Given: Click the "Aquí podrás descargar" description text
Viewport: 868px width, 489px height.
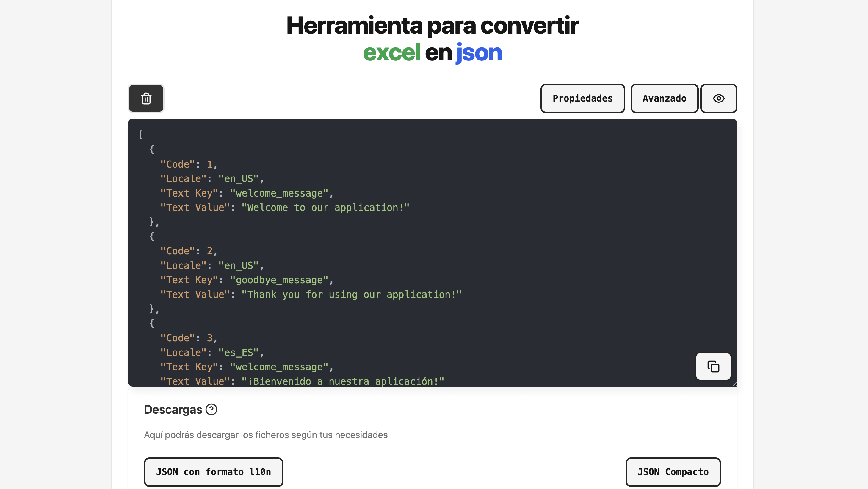Looking at the screenshot, I should click(266, 435).
